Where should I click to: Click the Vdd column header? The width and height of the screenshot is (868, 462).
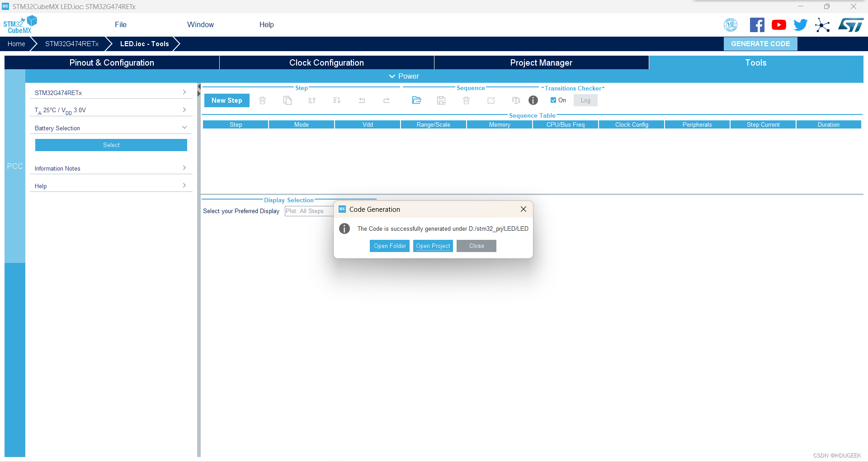(368, 124)
